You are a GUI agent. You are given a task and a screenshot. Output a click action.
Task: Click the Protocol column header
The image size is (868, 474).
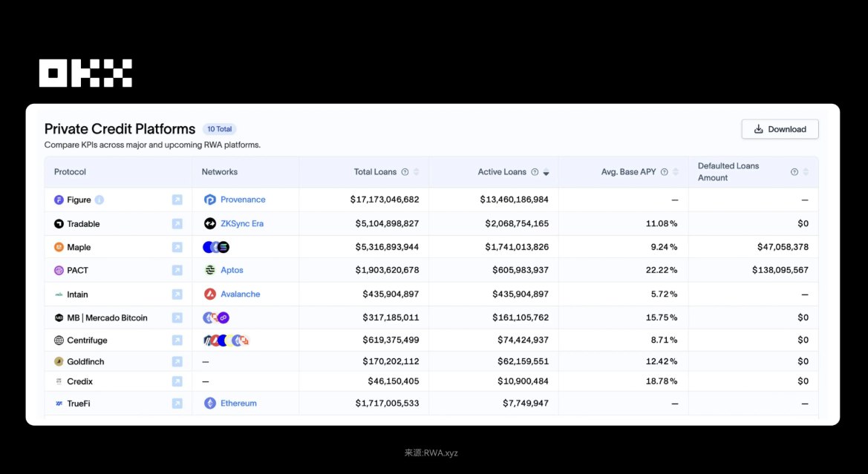(70, 172)
